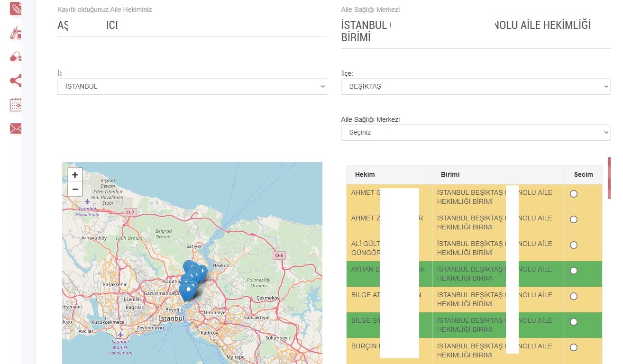Screen dimensions: 623x364
Task: Click the frontmost blue map marker
Action: (189, 291)
